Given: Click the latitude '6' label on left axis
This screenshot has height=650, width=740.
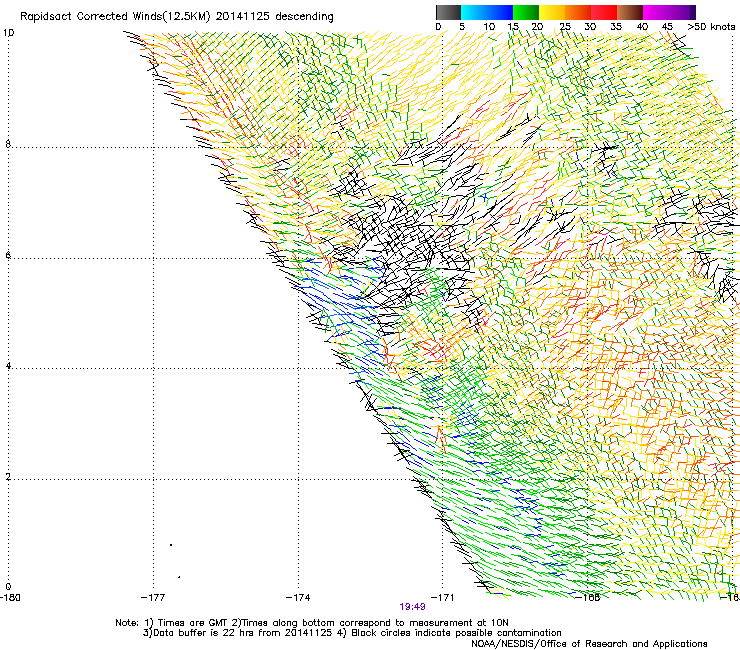Looking at the screenshot, I should tap(8, 255).
